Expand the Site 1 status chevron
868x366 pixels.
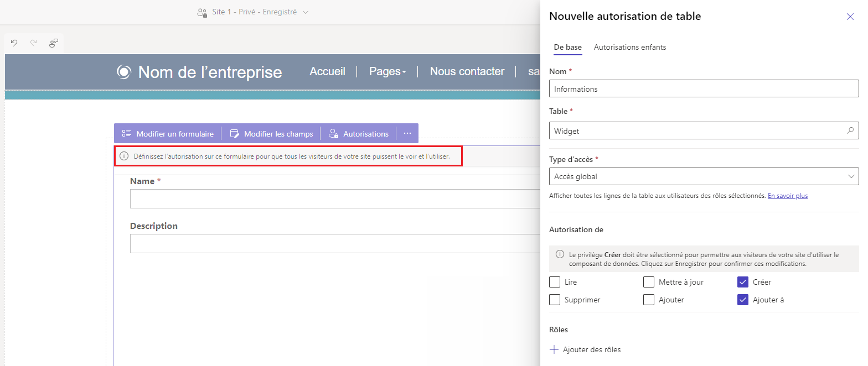[306, 12]
